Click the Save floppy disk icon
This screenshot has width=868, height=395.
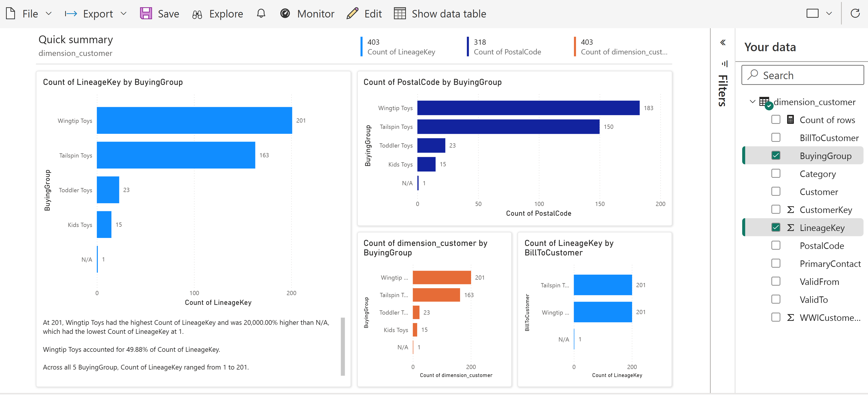146,13
